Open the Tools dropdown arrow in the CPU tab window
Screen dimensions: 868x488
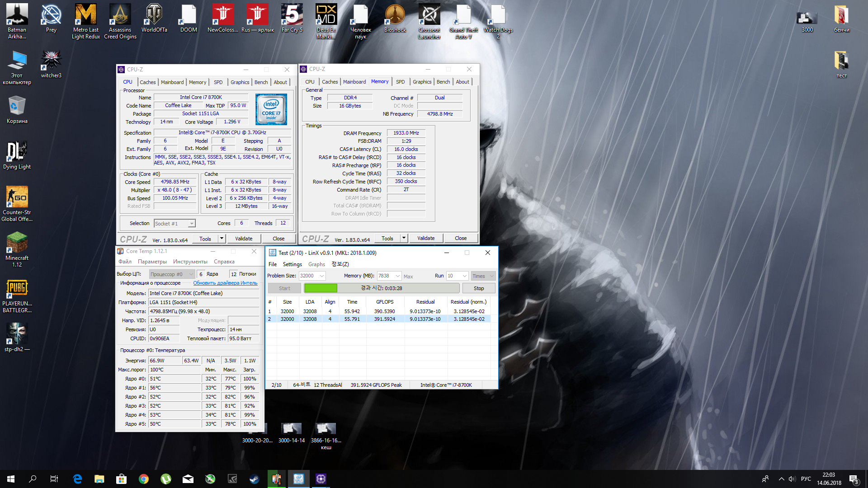tap(222, 239)
